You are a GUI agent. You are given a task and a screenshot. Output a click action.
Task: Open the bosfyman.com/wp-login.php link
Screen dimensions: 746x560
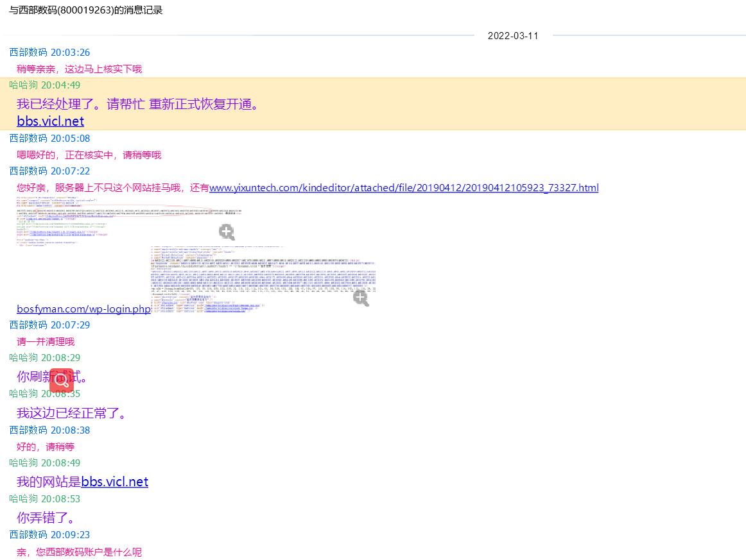click(x=83, y=309)
